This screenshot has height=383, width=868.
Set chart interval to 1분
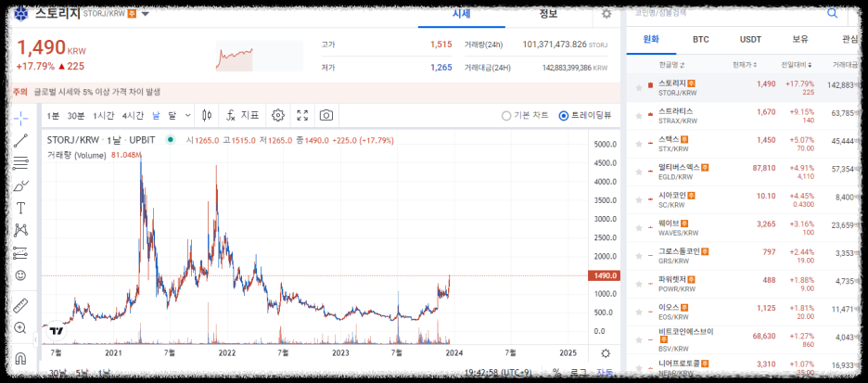tap(53, 116)
